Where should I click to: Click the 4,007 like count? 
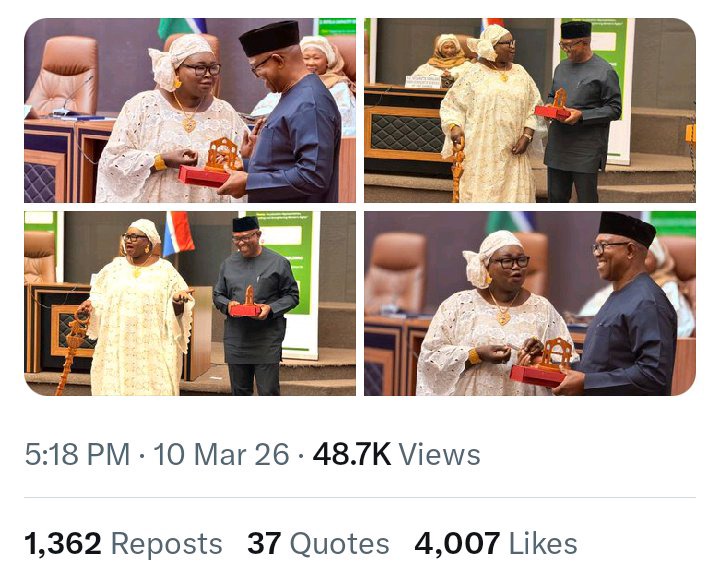click(457, 544)
